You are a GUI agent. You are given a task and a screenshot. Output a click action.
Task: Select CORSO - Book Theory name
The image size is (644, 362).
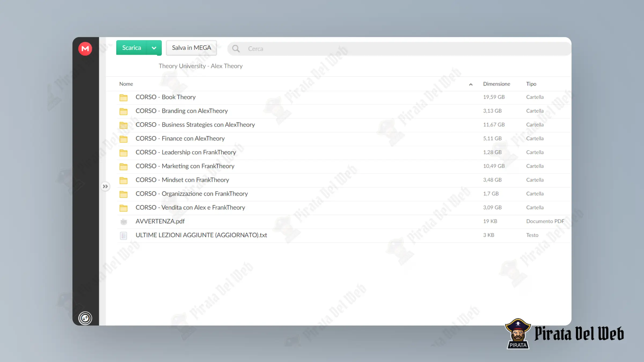[x=166, y=97]
